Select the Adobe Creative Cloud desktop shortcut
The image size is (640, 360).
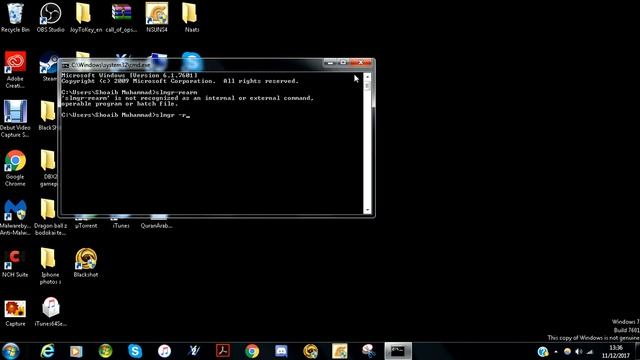click(15, 69)
